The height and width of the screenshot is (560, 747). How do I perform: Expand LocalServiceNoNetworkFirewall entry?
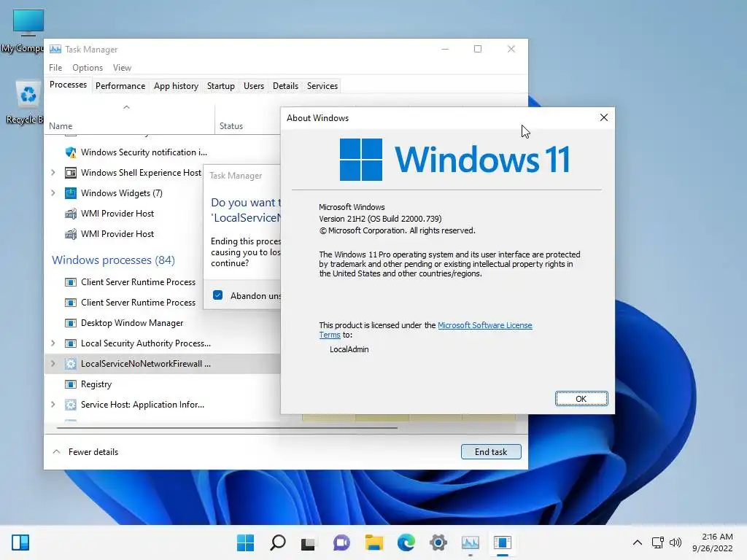[53, 364]
